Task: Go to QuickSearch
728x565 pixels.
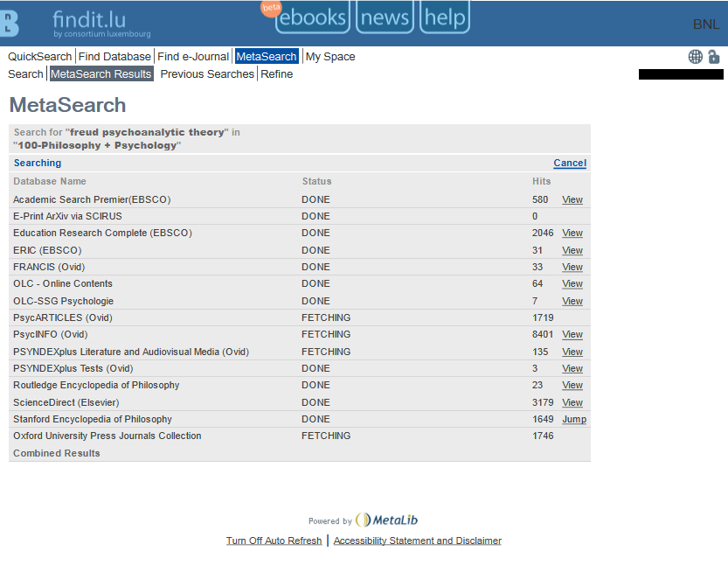Action: point(40,57)
